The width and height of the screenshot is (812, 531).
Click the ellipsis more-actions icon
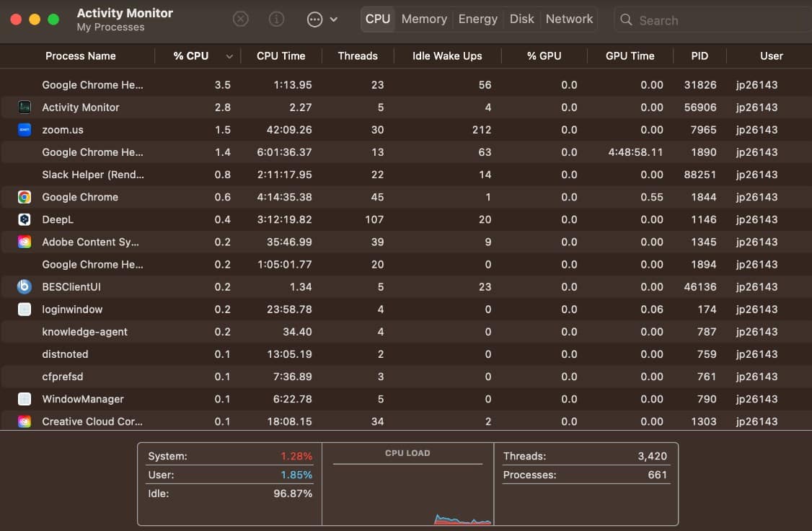[314, 19]
